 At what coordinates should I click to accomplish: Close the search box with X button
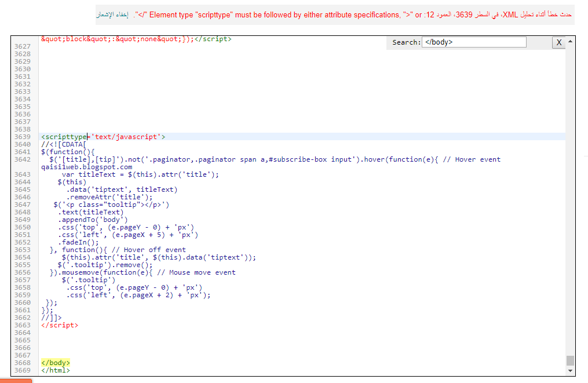(x=558, y=42)
